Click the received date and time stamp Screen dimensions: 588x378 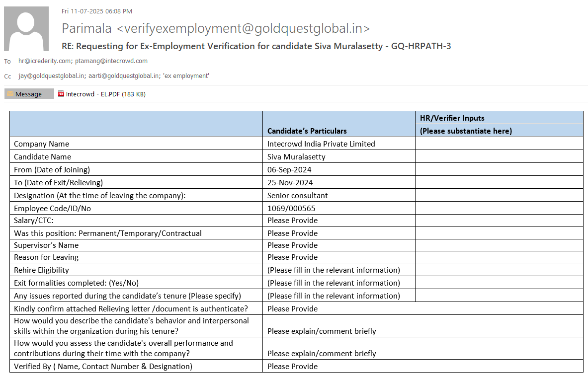pyautogui.click(x=97, y=11)
